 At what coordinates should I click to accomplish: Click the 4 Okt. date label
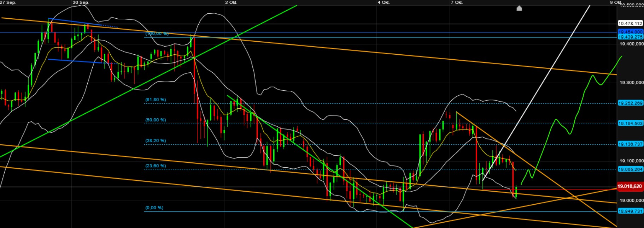point(384,2)
